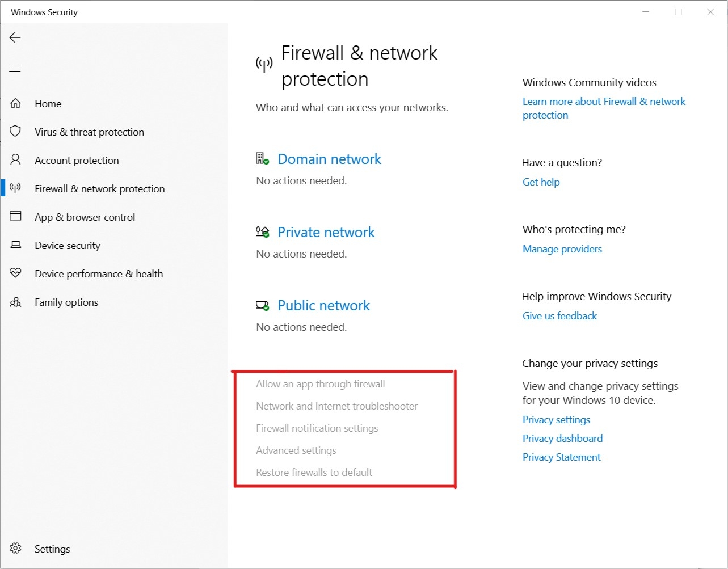Open the Public network settings
The width and height of the screenshot is (728, 569).
coord(323,305)
